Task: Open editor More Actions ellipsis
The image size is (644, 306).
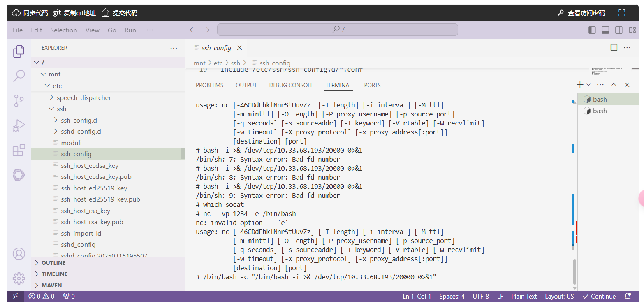Action: [x=627, y=48]
